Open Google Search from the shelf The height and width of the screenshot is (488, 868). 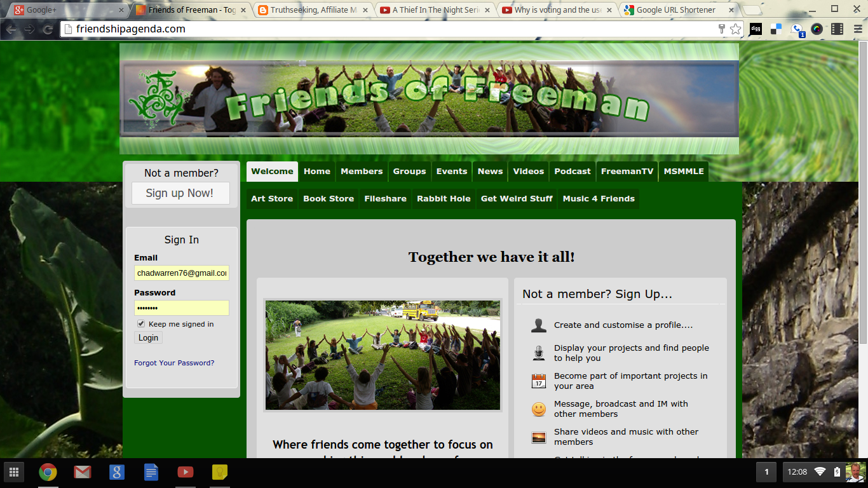[x=116, y=472]
